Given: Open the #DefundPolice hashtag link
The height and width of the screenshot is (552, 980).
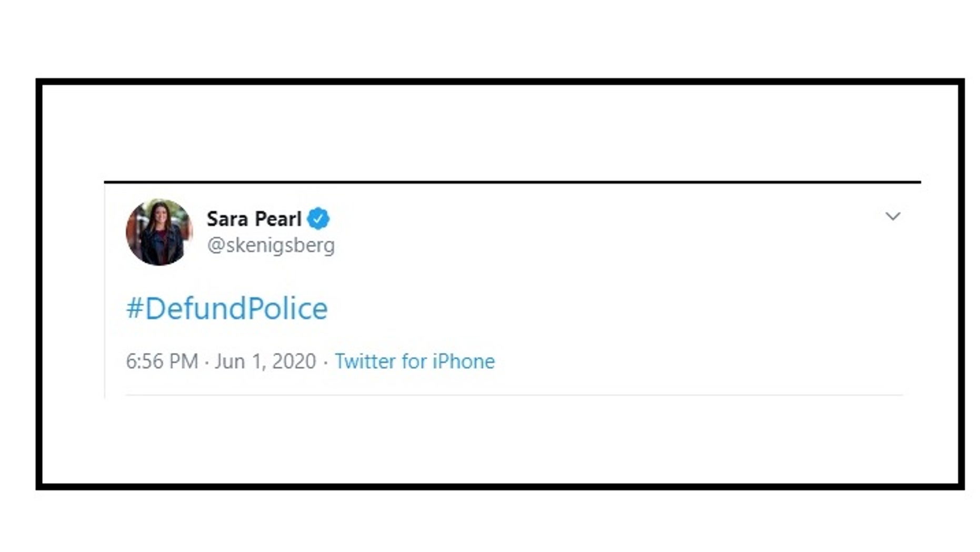Looking at the screenshot, I should click(x=227, y=308).
